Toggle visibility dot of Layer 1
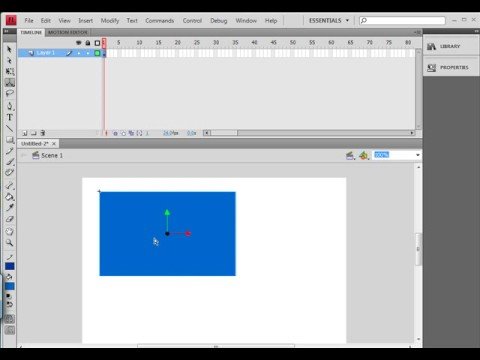 [79, 53]
